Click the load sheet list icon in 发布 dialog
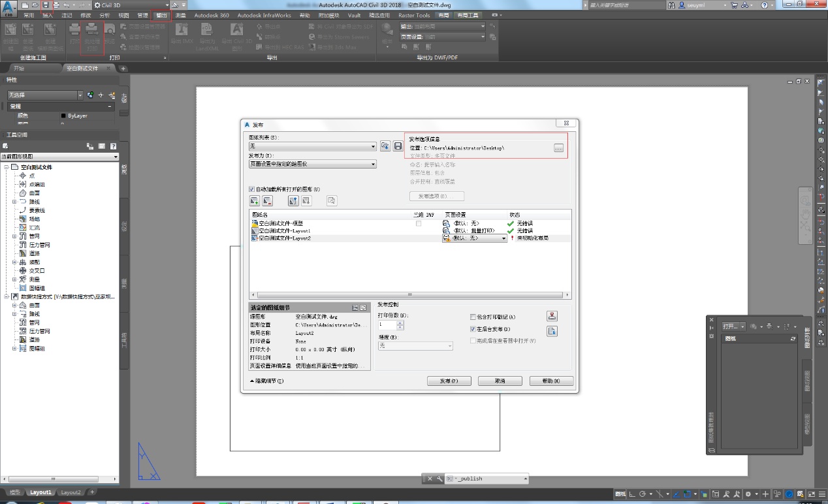828x504 pixels. [x=385, y=146]
